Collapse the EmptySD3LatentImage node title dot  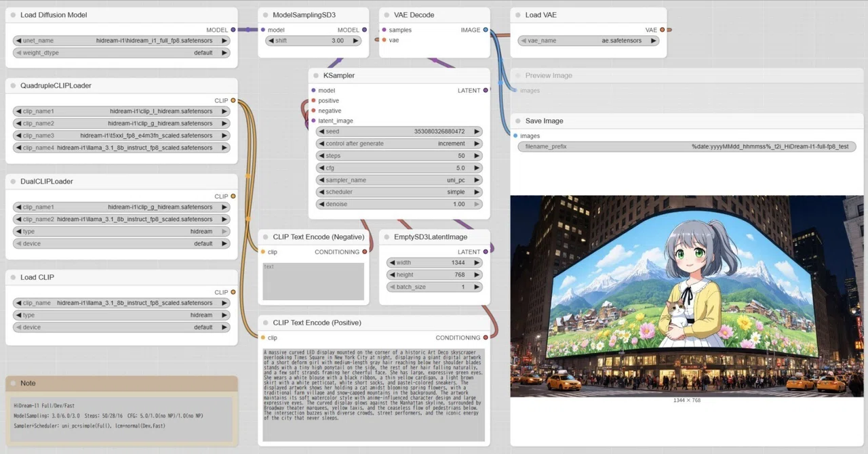[x=386, y=237]
